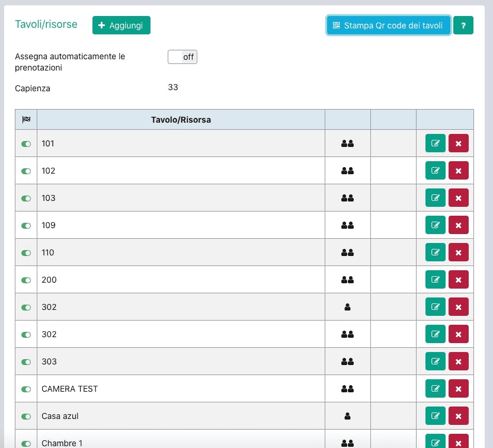This screenshot has width=493, height=448.
Task: Click the flag icon in table header
Action: click(x=26, y=120)
